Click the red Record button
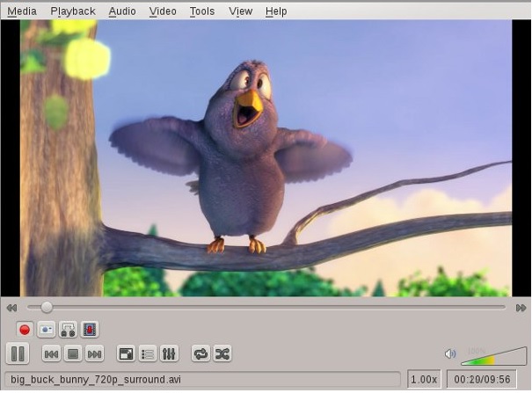 (25, 330)
